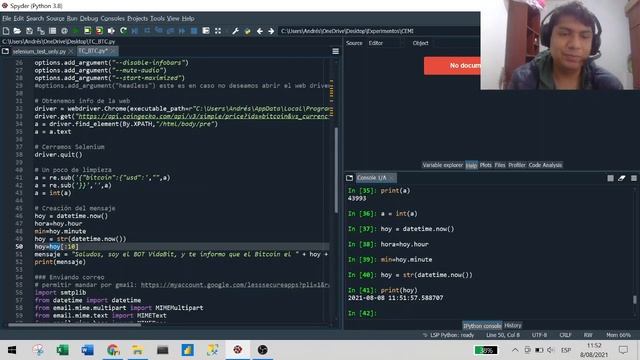The width and height of the screenshot is (640, 360).
Task: Save the current file from the toolbar
Action: tap(29, 31)
